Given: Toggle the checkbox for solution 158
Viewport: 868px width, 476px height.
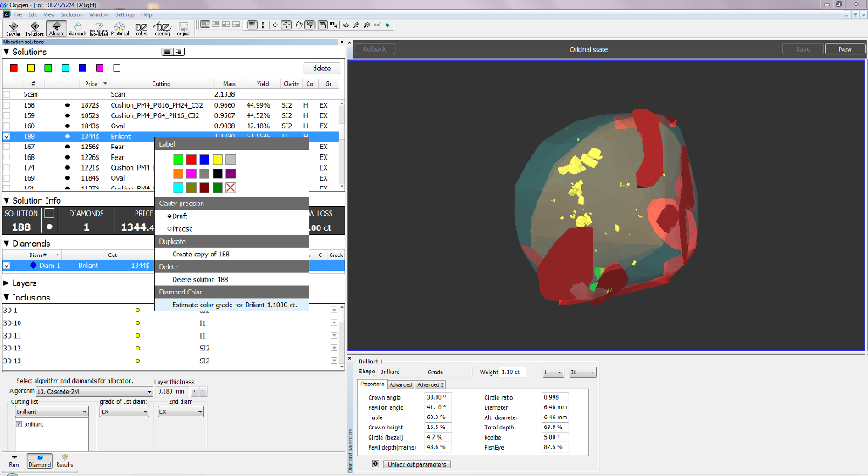Looking at the screenshot, I should tap(7, 105).
